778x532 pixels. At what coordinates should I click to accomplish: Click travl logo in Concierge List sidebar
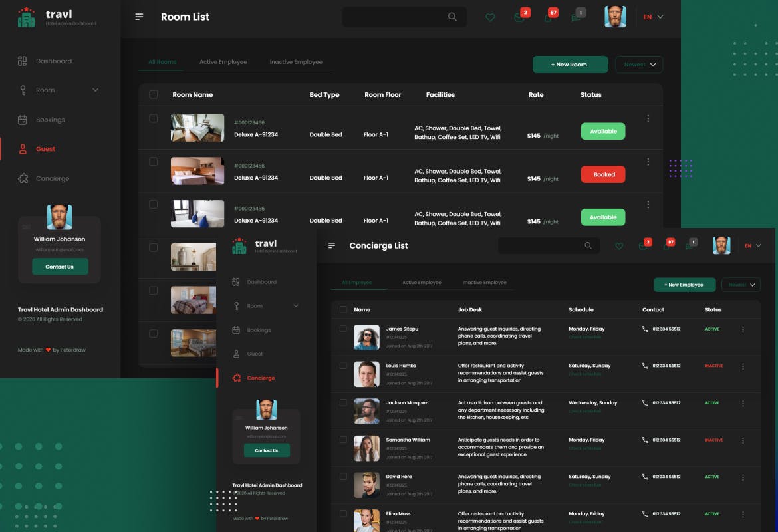coord(265,245)
